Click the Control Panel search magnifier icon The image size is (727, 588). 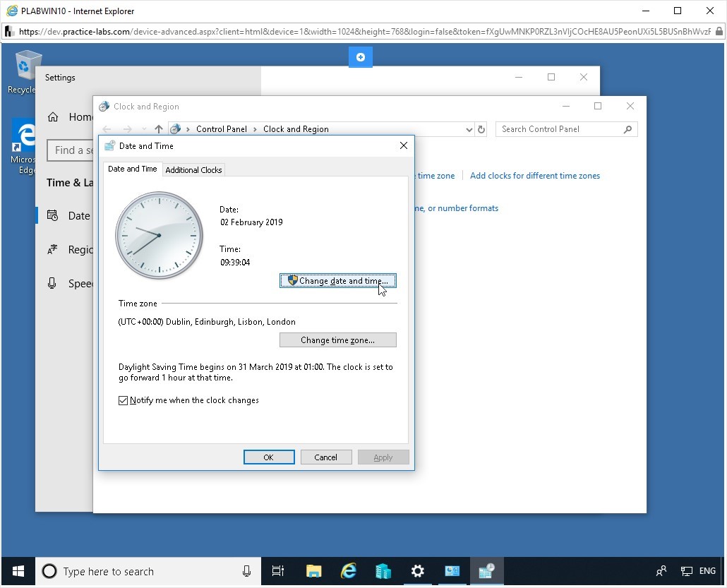(x=627, y=129)
